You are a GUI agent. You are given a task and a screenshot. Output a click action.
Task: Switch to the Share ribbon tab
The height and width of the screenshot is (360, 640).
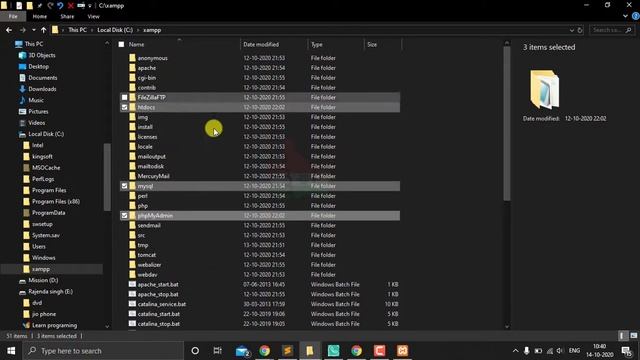point(67,16)
